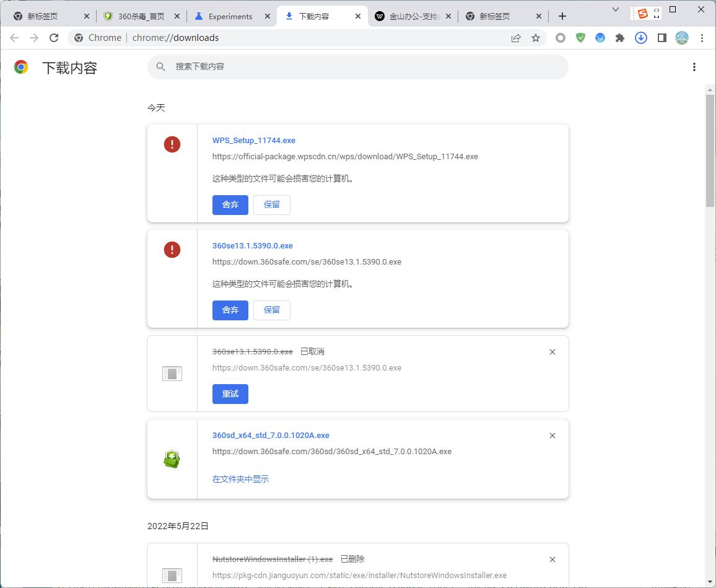Click the warning icon on 360se13 card
Viewport: 716px width, 588px height.
point(172,250)
